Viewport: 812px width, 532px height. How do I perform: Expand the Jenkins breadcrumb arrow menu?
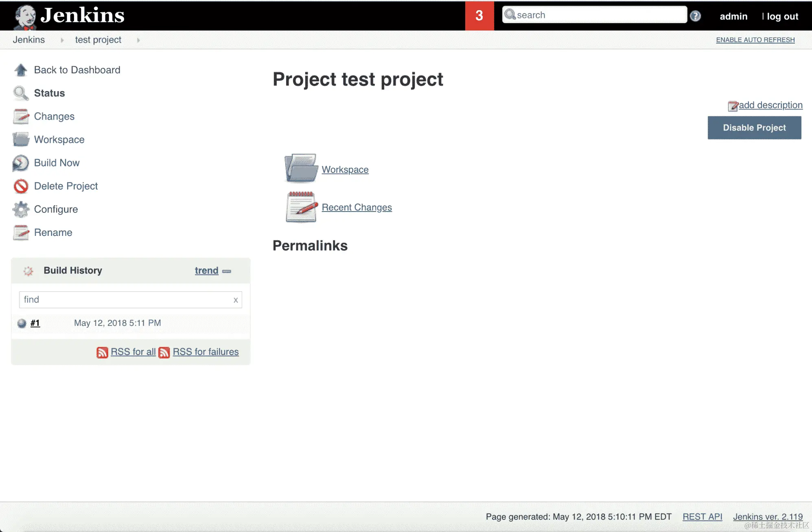tap(62, 40)
